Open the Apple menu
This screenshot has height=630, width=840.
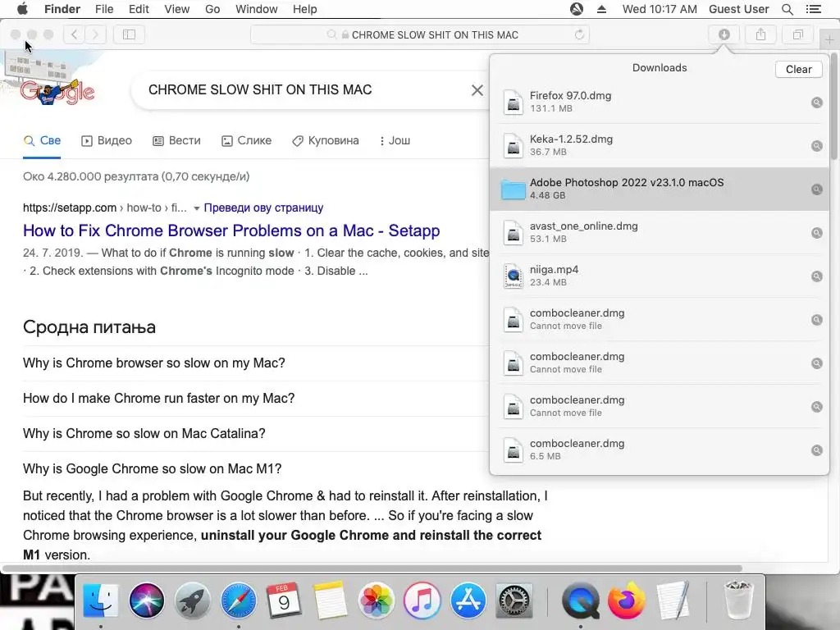pyautogui.click(x=22, y=9)
